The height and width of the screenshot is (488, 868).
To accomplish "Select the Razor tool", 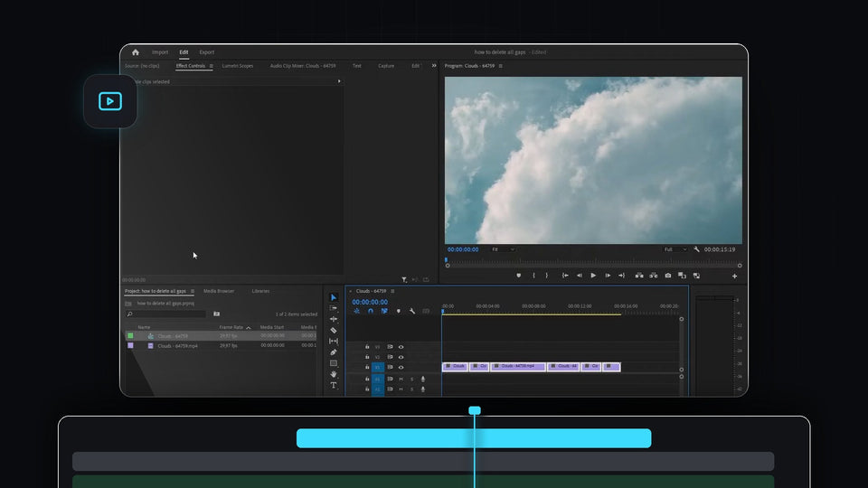I will [x=334, y=331].
